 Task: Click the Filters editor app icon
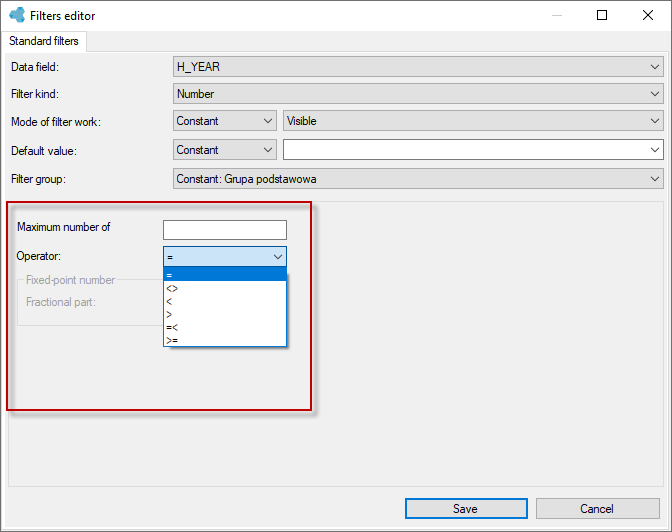tap(17, 15)
